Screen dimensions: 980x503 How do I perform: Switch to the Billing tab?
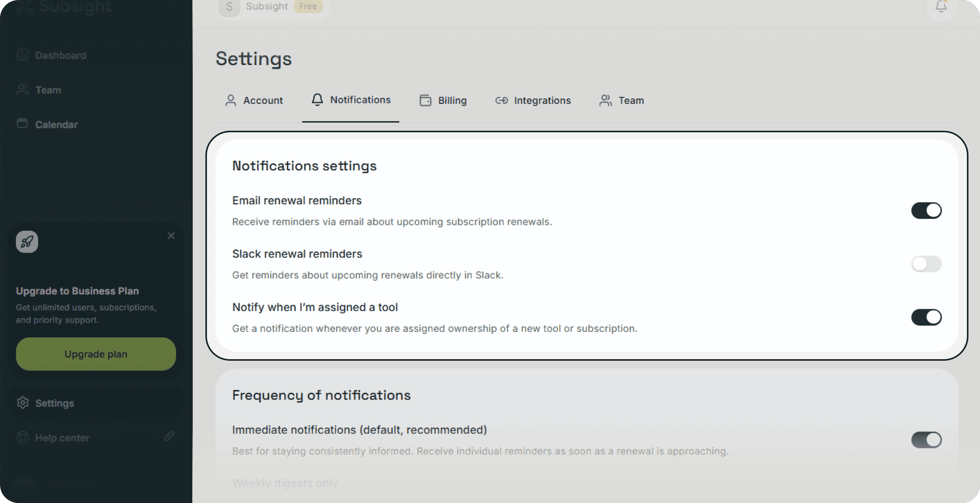(443, 100)
